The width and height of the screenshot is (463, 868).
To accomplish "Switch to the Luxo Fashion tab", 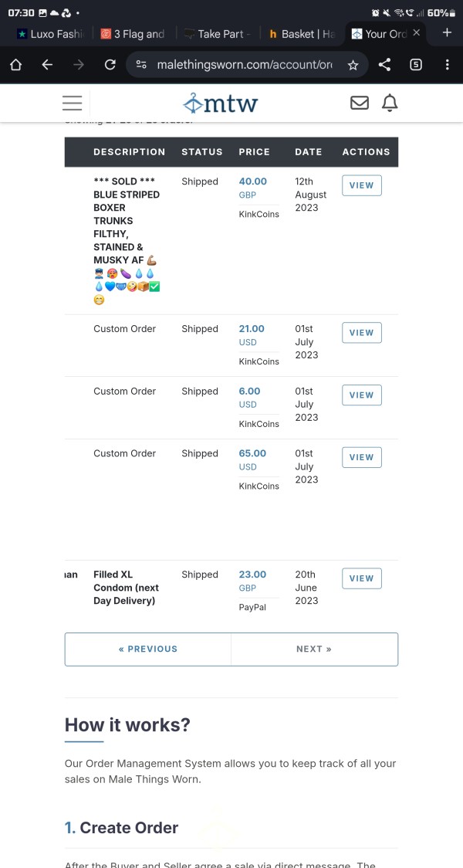I will 50,34.
